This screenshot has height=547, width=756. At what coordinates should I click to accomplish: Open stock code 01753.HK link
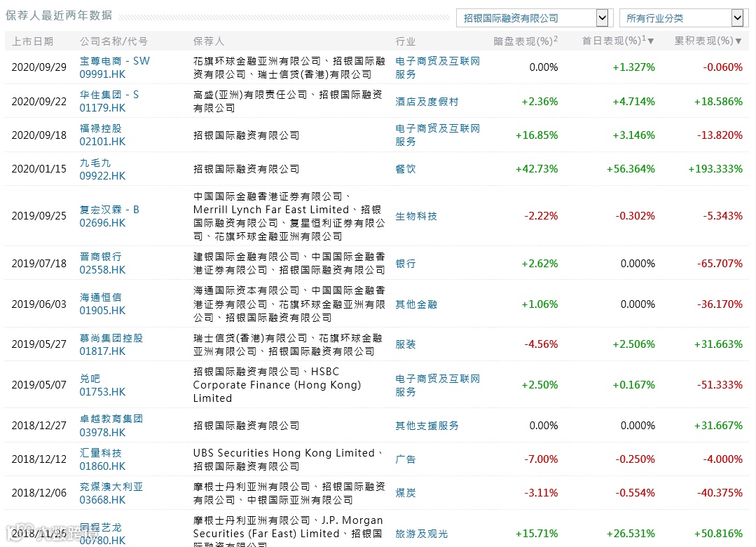(x=102, y=391)
